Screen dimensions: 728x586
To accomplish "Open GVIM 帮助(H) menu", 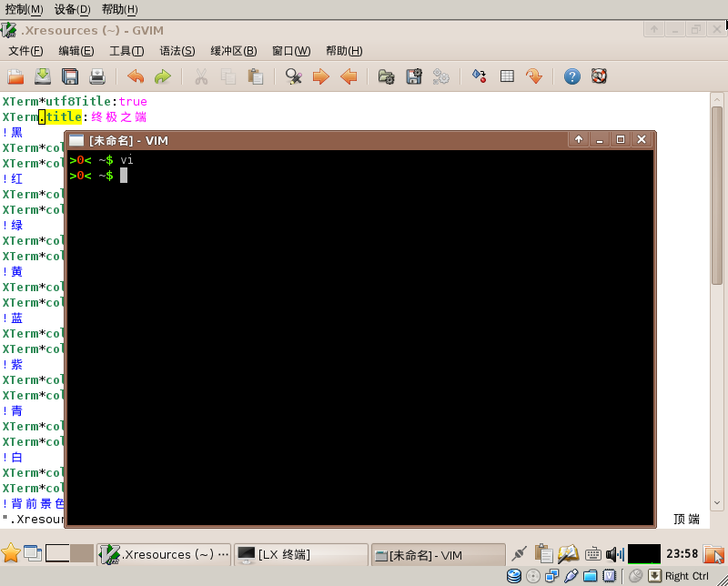I will (x=344, y=51).
